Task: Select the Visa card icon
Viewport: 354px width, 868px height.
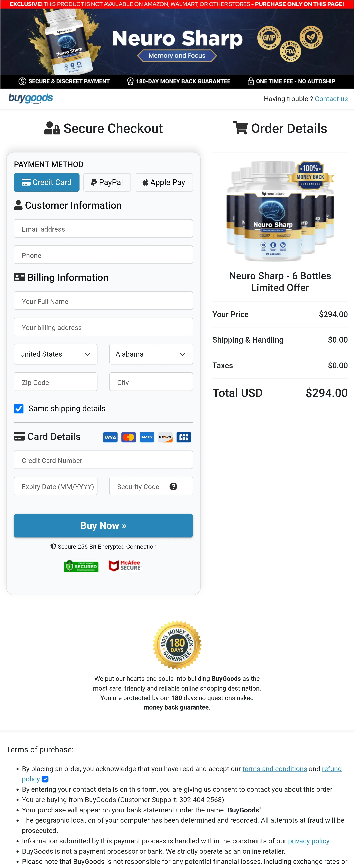Action: point(110,437)
